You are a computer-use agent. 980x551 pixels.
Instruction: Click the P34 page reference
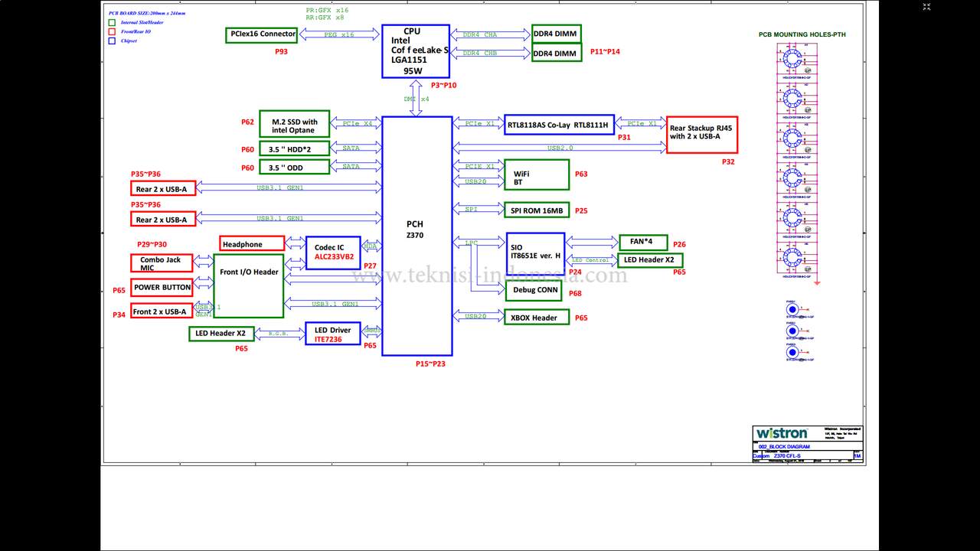pos(119,315)
